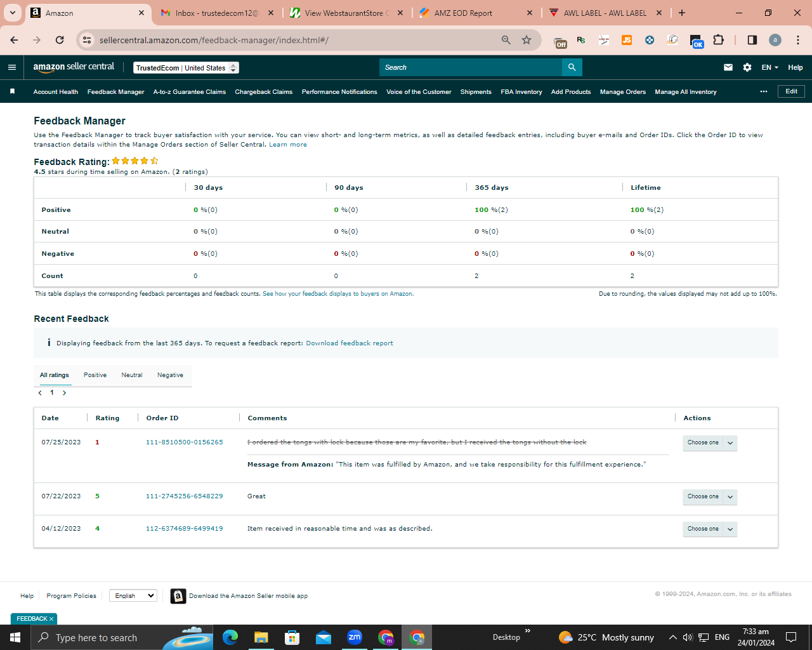Click the Windows taskbar search box
The height and width of the screenshot is (650, 812).
(122, 637)
